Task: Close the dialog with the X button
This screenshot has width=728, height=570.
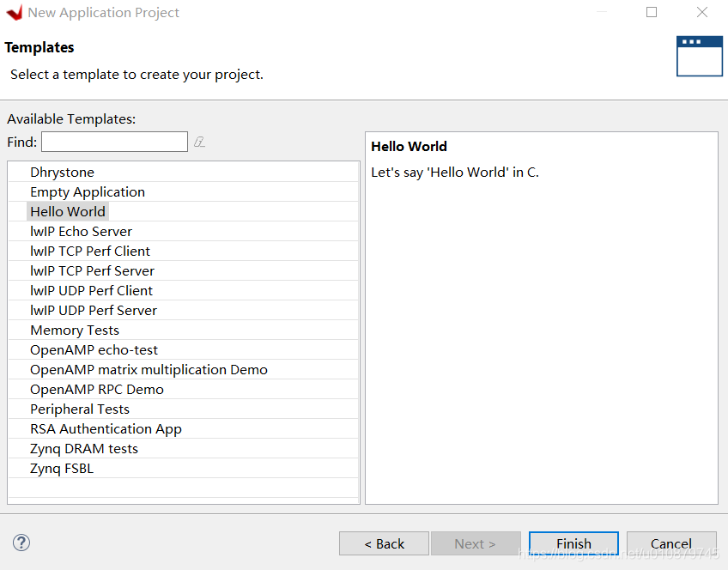Action: tap(702, 12)
